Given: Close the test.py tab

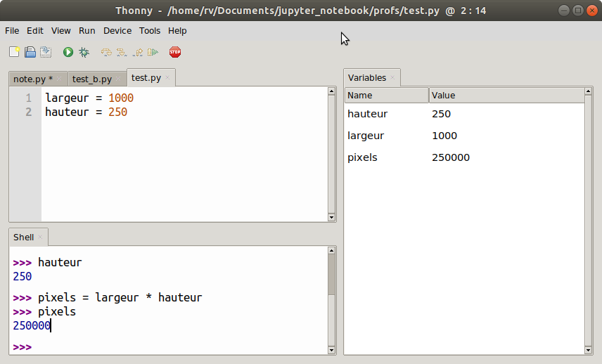Looking at the screenshot, I should [x=167, y=77].
